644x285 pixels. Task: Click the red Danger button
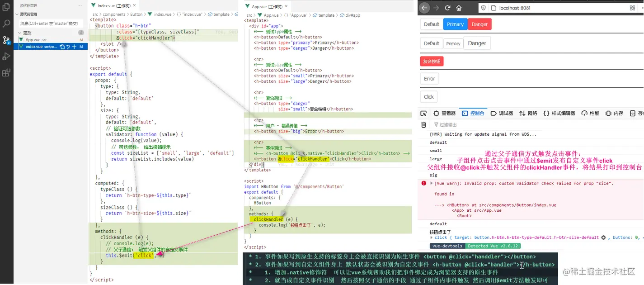tap(479, 24)
